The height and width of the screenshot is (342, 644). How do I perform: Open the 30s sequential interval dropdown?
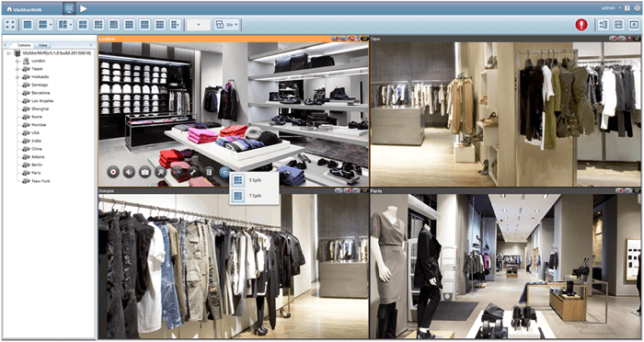[x=226, y=25]
